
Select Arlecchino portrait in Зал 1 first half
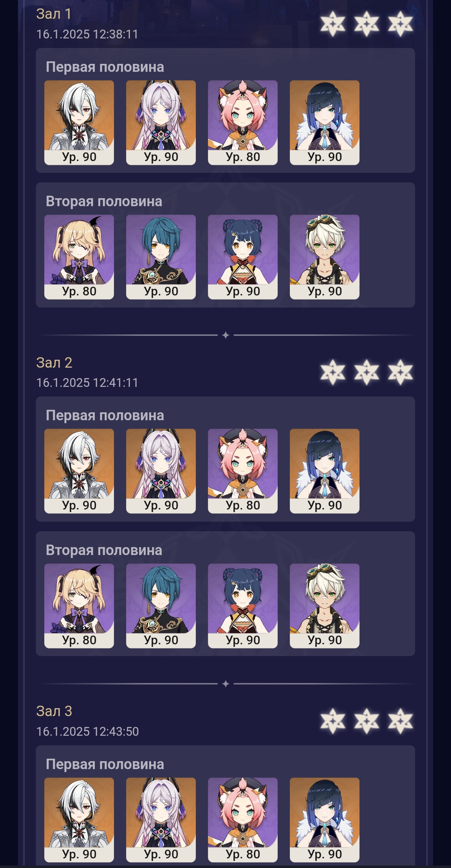79,122
